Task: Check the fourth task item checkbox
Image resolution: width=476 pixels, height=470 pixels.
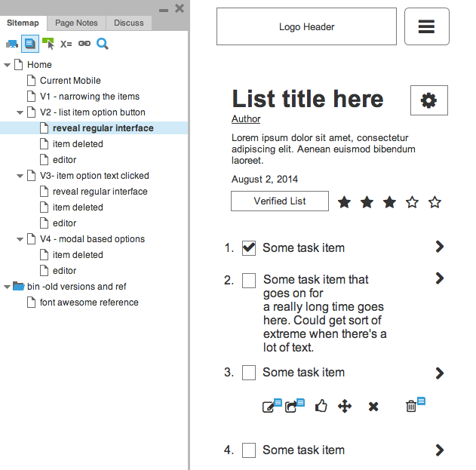Action: [x=249, y=450]
